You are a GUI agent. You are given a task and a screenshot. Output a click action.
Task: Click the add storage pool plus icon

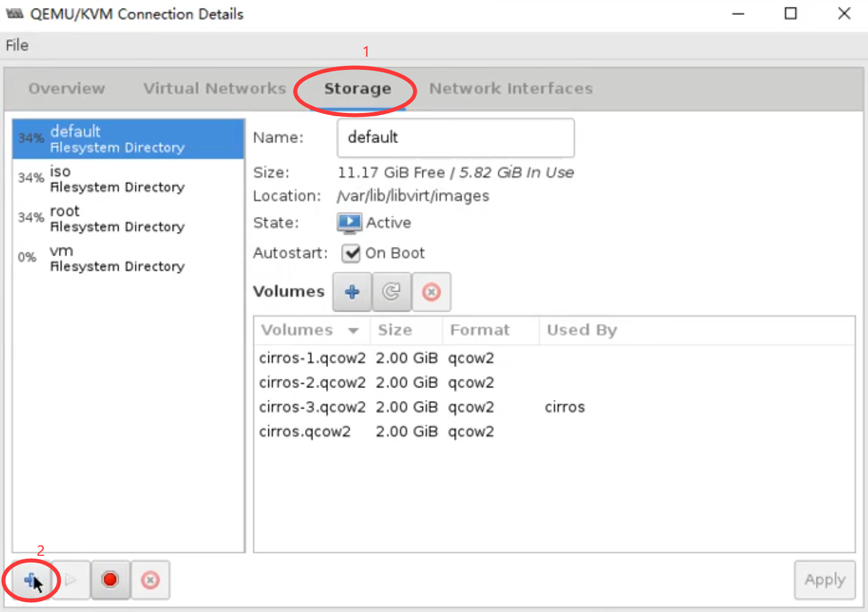coord(31,580)
